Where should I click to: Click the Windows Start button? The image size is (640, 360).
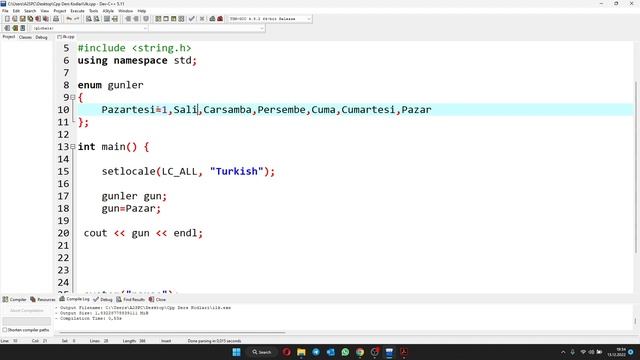pyautogui.click(x=236, y=352)
